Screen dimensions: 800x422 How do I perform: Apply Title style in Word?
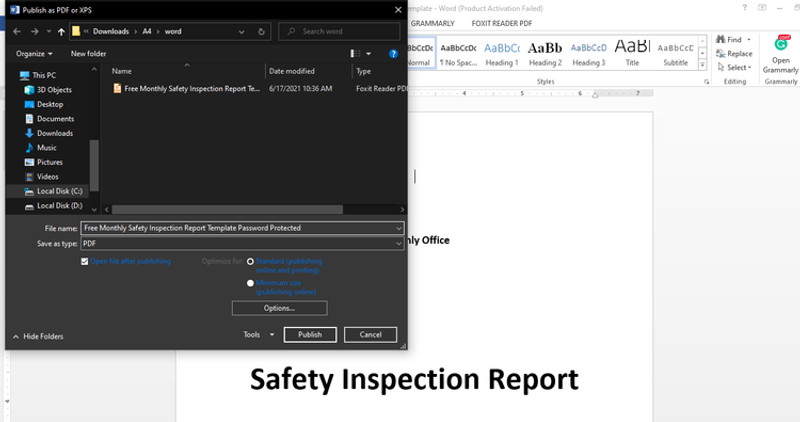pyautogui.click(x=632, y=53)
